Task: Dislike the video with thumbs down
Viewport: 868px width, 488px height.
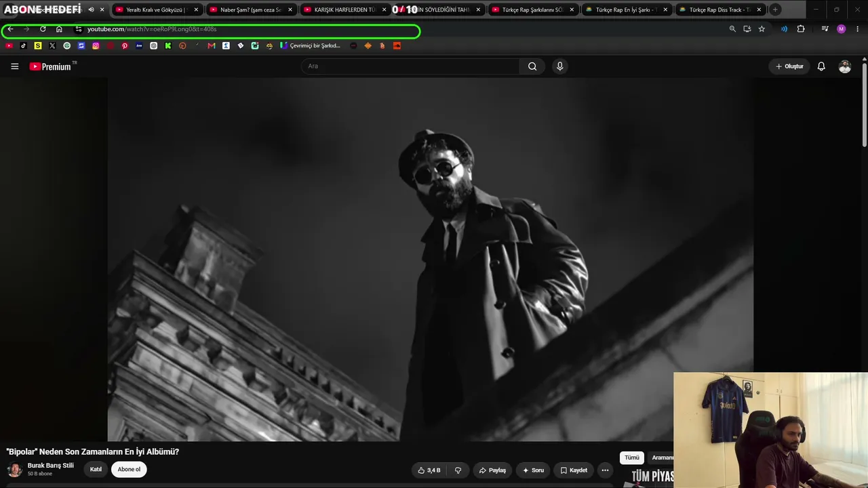Action: (458, 470)
